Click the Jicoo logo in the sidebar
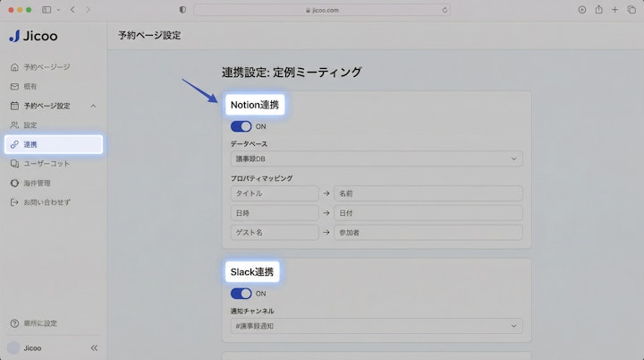 (x=34, y=36)
